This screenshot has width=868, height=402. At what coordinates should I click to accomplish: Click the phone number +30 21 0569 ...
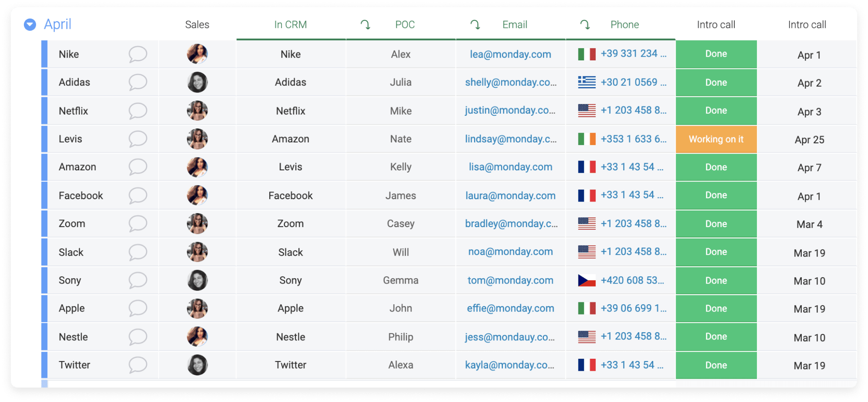pos(634,82)
